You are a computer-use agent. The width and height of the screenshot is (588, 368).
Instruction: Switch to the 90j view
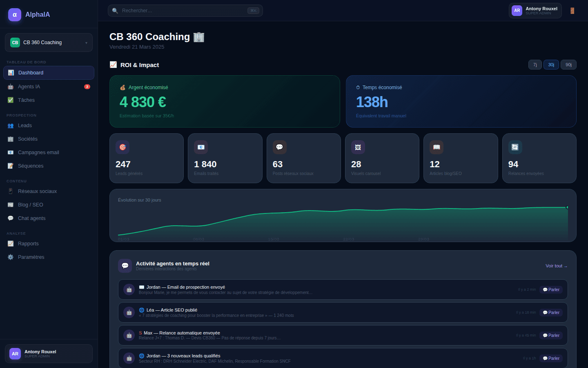(568, 64)
